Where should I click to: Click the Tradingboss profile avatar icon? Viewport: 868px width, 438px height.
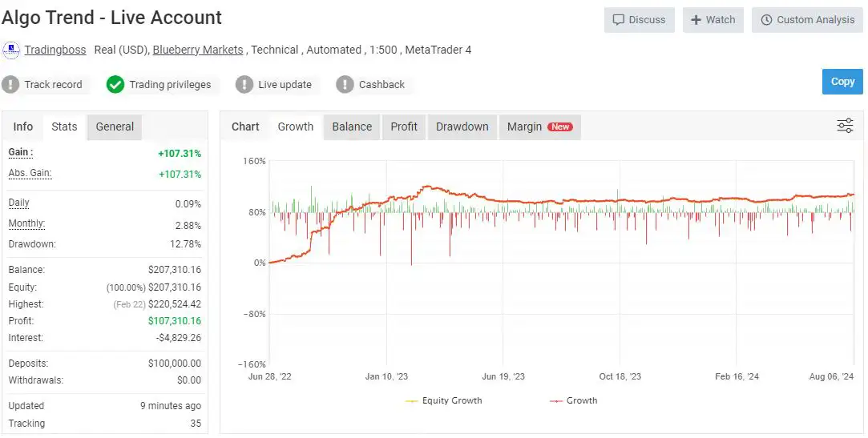11,50
